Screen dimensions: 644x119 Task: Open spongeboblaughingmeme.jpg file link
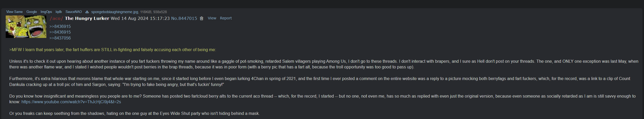click(x=115, y=12)
